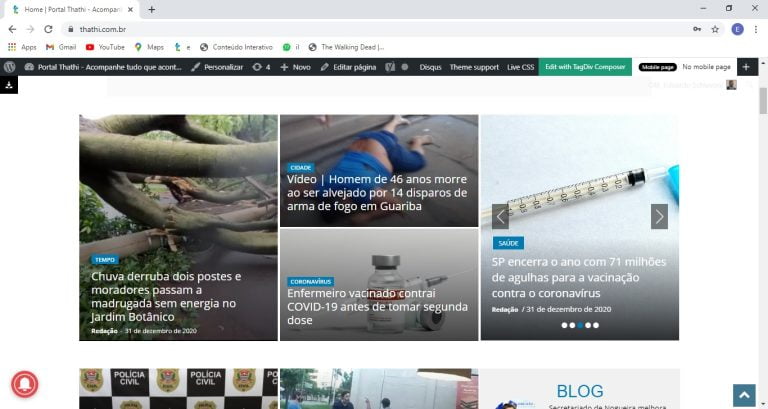768x409 pixels.
Task: Select the second slider pagination dot
Action: (572, 325)
